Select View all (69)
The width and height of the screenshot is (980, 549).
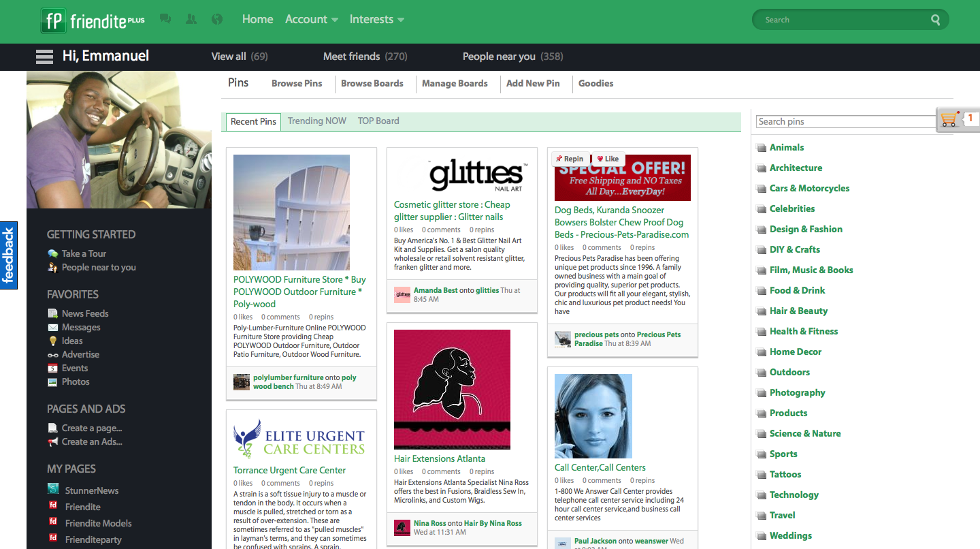click(x=240, y=57)
